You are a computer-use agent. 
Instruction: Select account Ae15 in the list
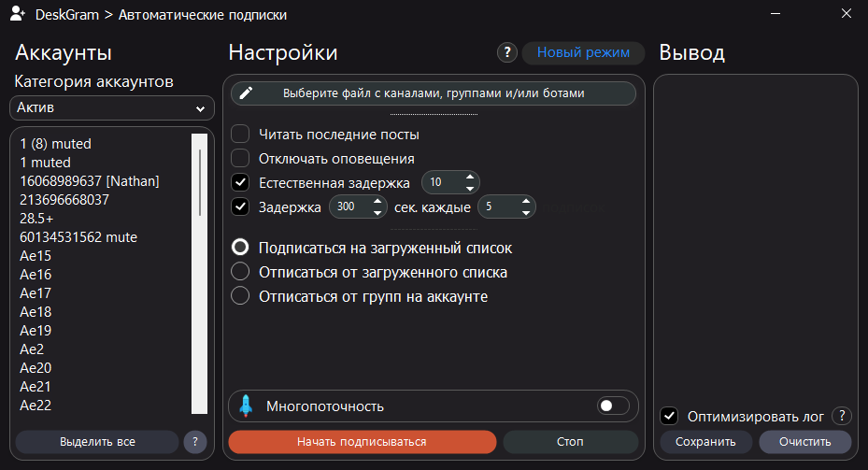point(36,256)
